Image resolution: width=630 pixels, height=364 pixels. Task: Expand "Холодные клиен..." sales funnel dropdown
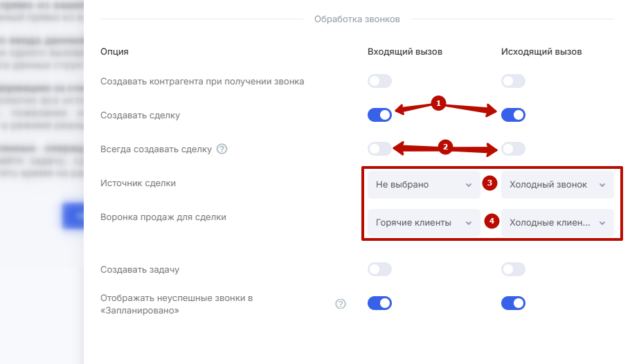click(x=557, y=223)
